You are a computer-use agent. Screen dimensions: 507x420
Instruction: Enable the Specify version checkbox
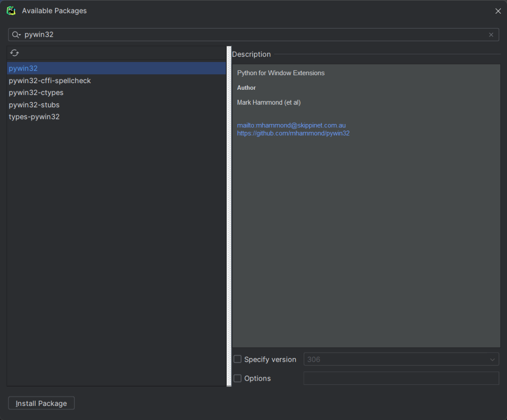(238, 359)
